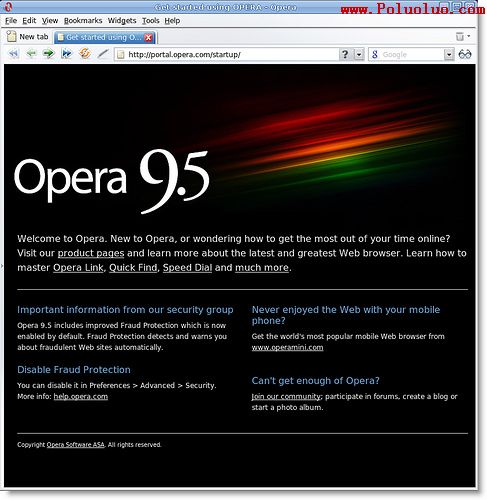The height and width of the screenshot is (500, 487).
Task: Open the search engine selection dropdown
Action: pos(449,54)
